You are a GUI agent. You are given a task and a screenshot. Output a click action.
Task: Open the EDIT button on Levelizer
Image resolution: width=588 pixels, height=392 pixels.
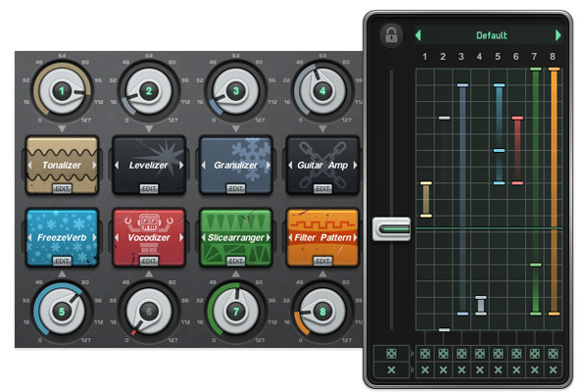click(x=149, y=189)
